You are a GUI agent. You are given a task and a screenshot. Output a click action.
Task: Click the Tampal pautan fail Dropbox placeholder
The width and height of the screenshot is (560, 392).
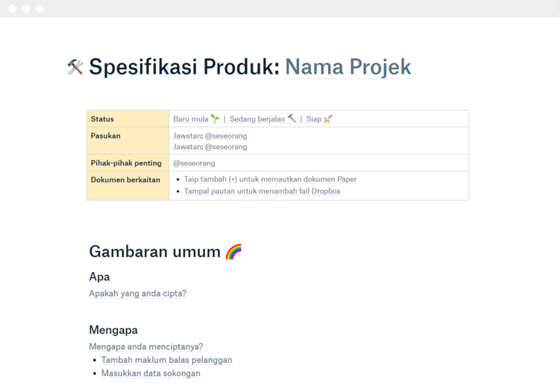pyautogui.click(x=262, y=192)
